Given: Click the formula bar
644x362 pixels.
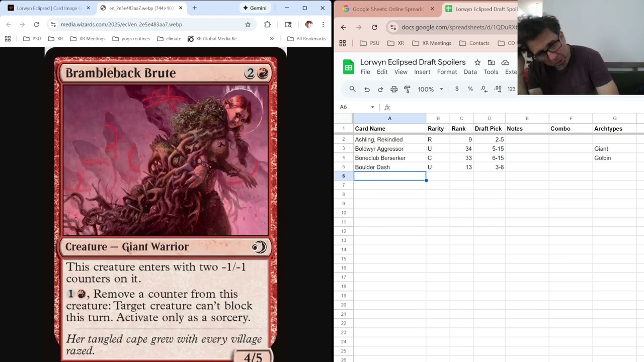Looking at the screenshot, I should pyautogui.click(x=518, y=107).
